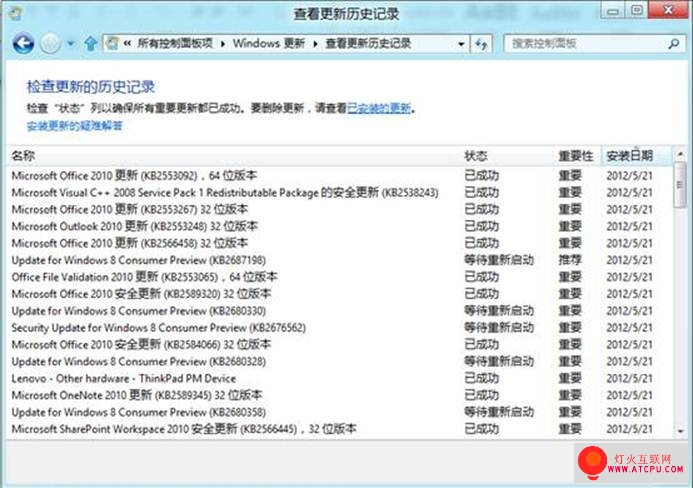
Task: Select Windows 8 update KB2680358 row
Action: tap(340, 412)
